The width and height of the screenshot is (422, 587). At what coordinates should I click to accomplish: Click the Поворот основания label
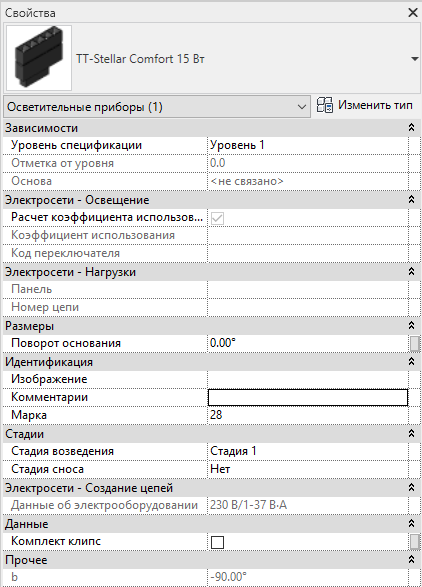(66, 343)
